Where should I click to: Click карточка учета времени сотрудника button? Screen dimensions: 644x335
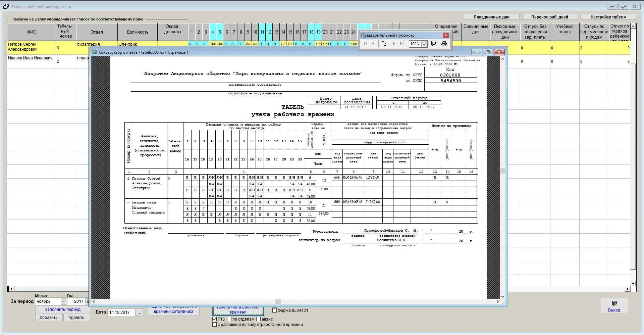[173, 310]
